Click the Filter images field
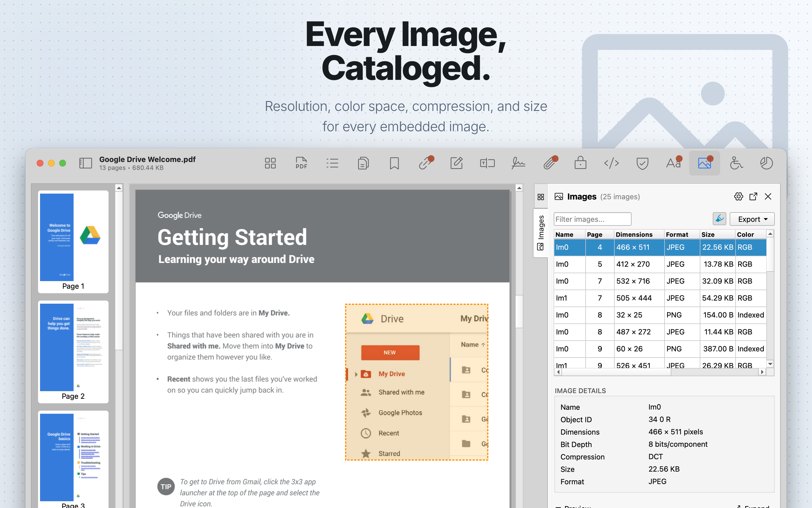Image resolution: width=812 pixels, height=508 pixels. coord(592,219)
